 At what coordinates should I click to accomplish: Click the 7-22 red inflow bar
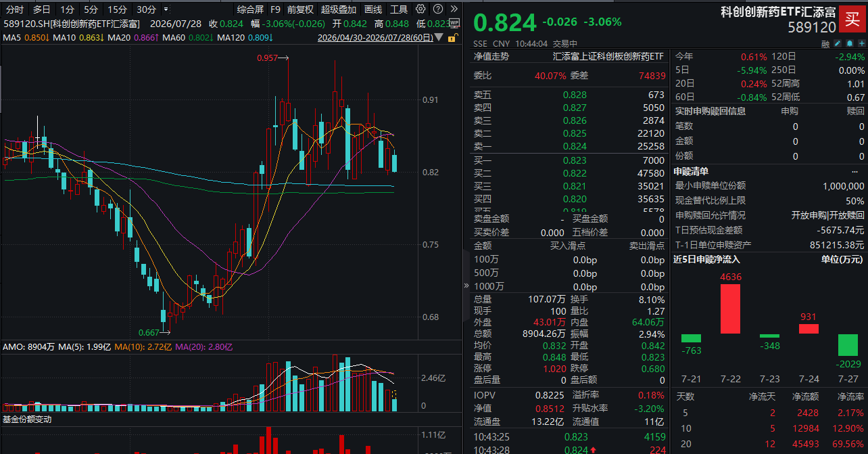[730, 309]
